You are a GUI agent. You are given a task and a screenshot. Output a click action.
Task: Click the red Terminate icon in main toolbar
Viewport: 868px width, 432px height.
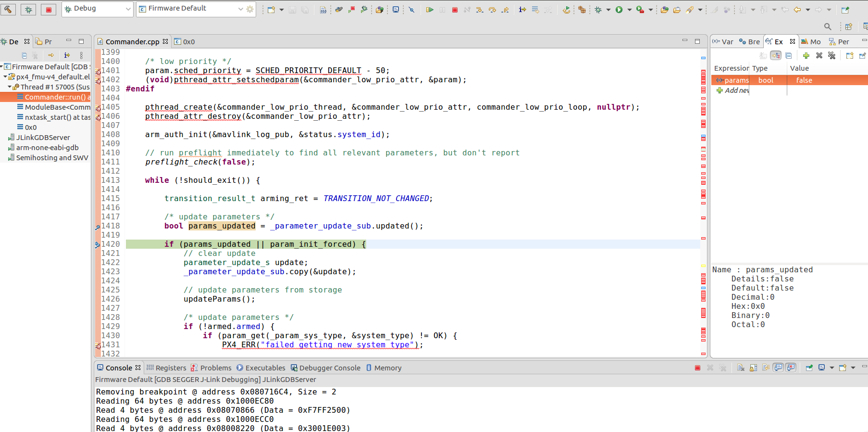[455, 10]
